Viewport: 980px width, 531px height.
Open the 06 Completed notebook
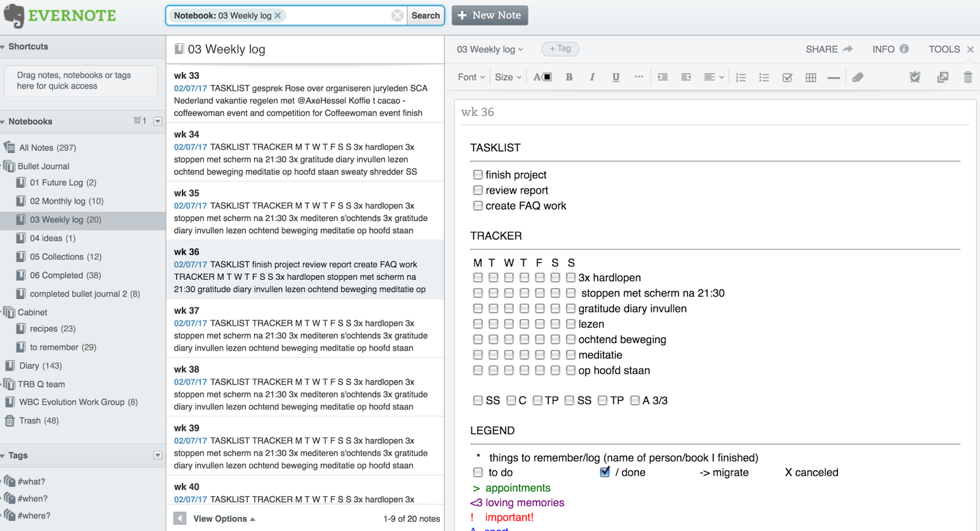pyautogui.click(x=66, y=275)
